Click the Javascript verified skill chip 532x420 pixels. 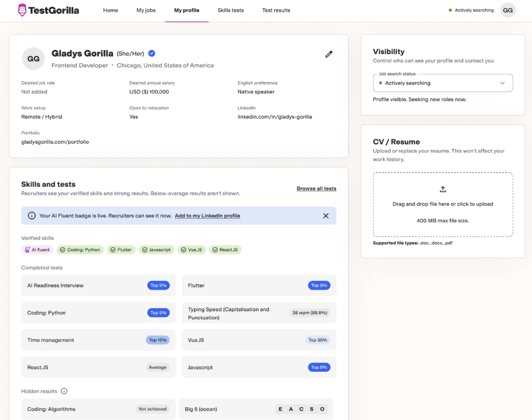[x=157, y=250]
